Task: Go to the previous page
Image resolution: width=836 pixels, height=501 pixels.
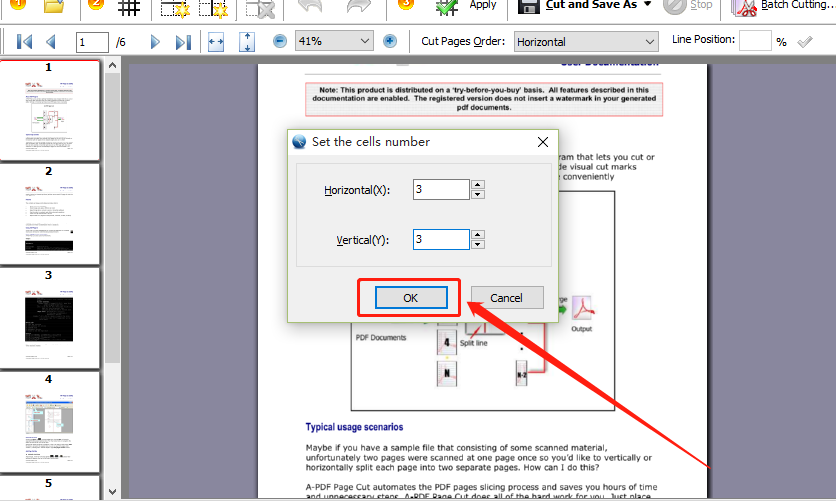Action: click(51, 42)
